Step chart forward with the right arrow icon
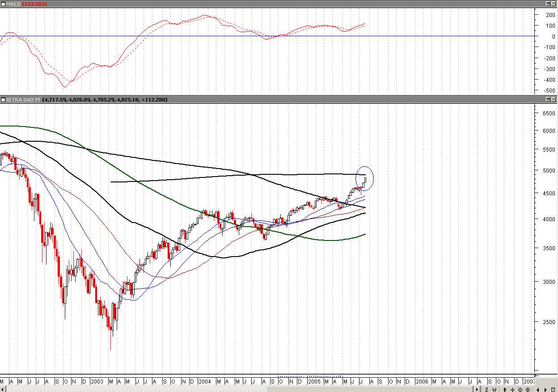Image resolution: width=558 pixels, height=392 pixels. point(545,389)
